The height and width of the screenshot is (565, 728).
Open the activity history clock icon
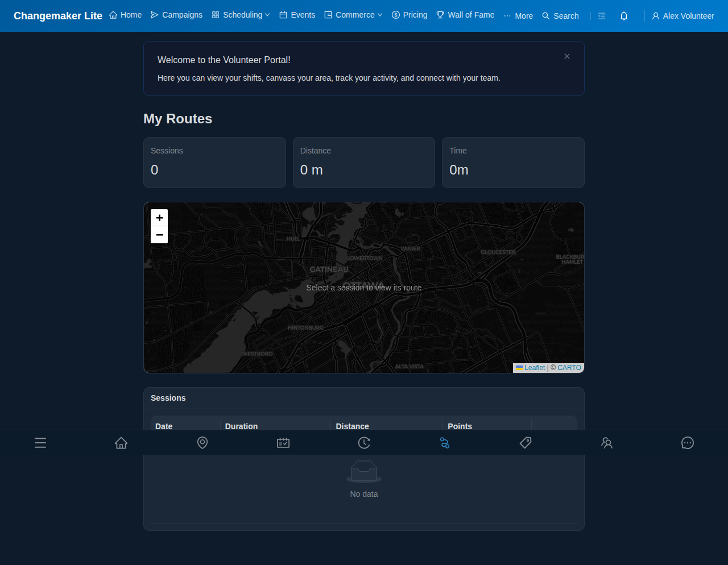pyautogui.click(x=364, y=443)
